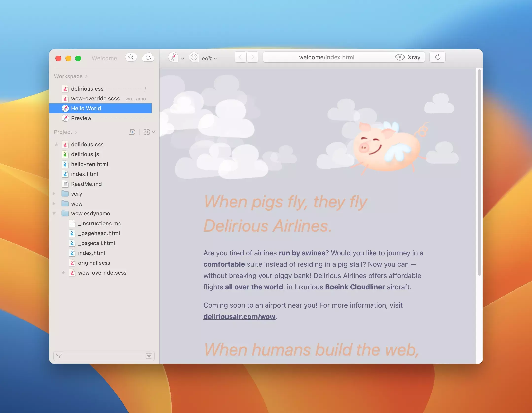
Task: Toggle the star beside wow-override.scss
Action: pos(63,273)
